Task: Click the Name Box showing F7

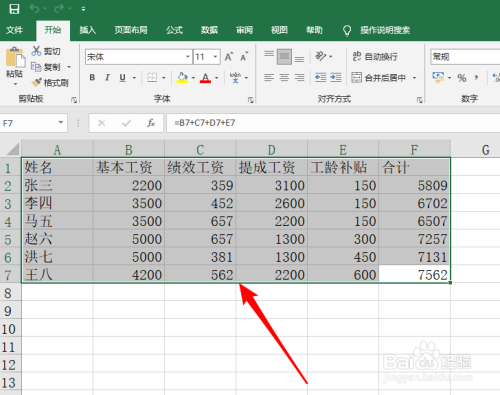Action: (28, 123)
